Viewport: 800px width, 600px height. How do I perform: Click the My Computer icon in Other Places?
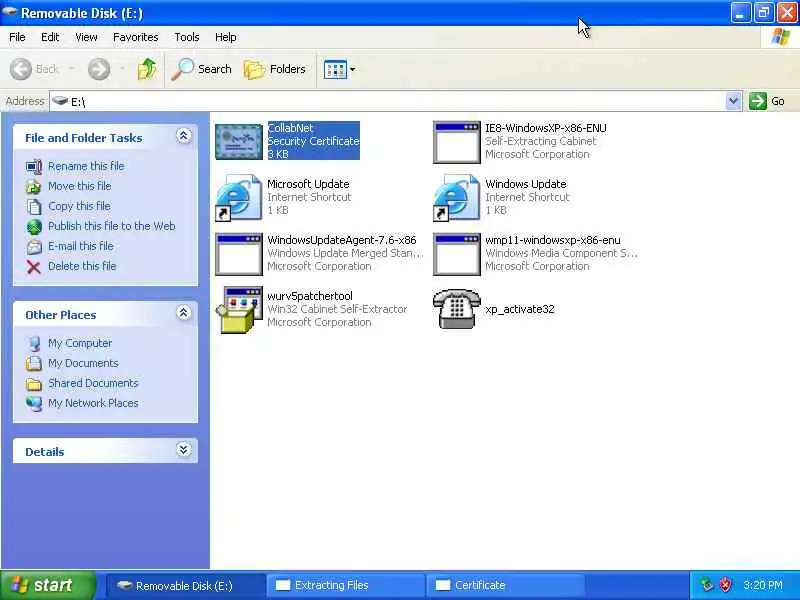34,344
